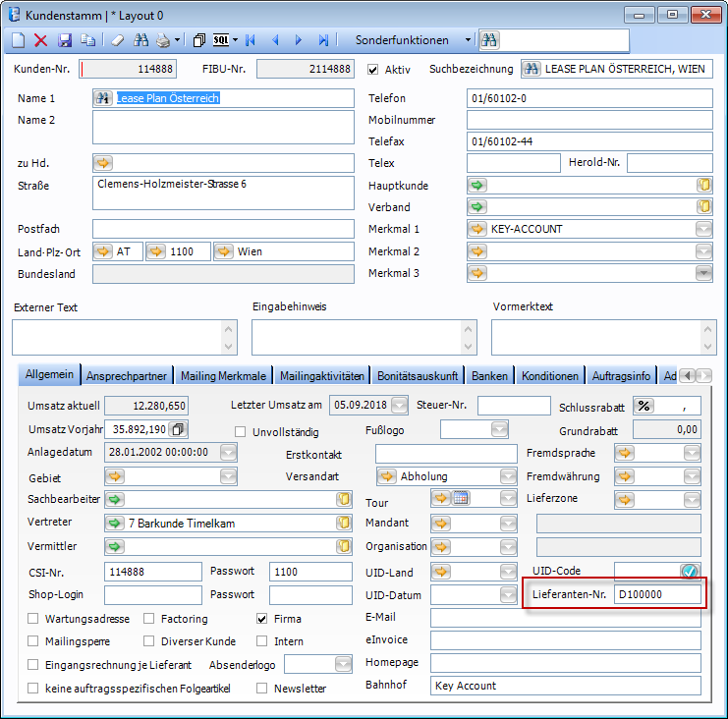Expand the Versandart dropdown list
The image size is (728, 719).
tap(507, 476)
